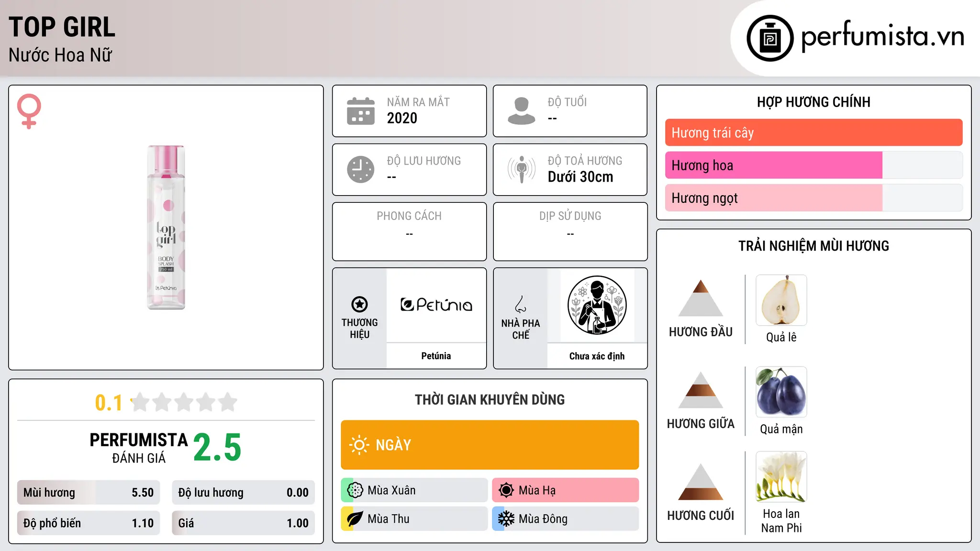Click the Dưới 30cm sillage value
Screen dimensions: 980x551
(580, 177)
